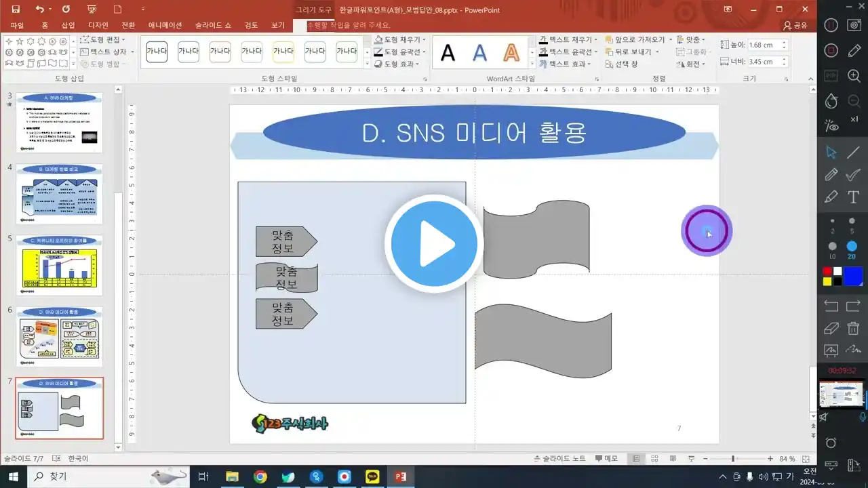Image resolution: width=868 pixels, height=488 pixels.
Task: Expand the 도형 편집 dropdown
Action: (x=123, y=40)
